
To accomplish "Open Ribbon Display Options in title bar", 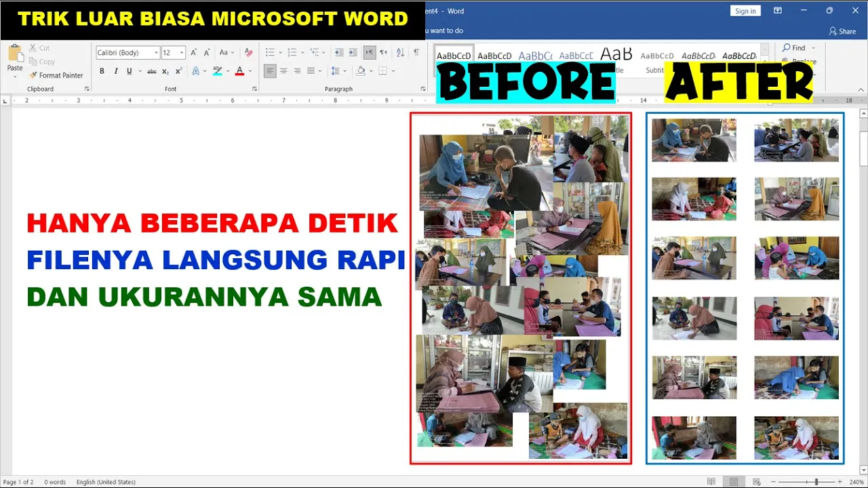I will [x=778, y=11].
